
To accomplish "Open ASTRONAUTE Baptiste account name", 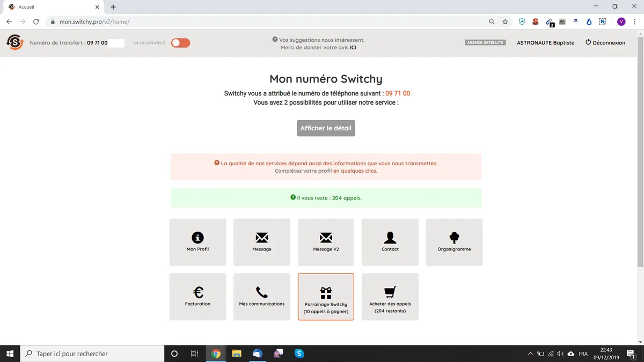I will tap(545, 43).
